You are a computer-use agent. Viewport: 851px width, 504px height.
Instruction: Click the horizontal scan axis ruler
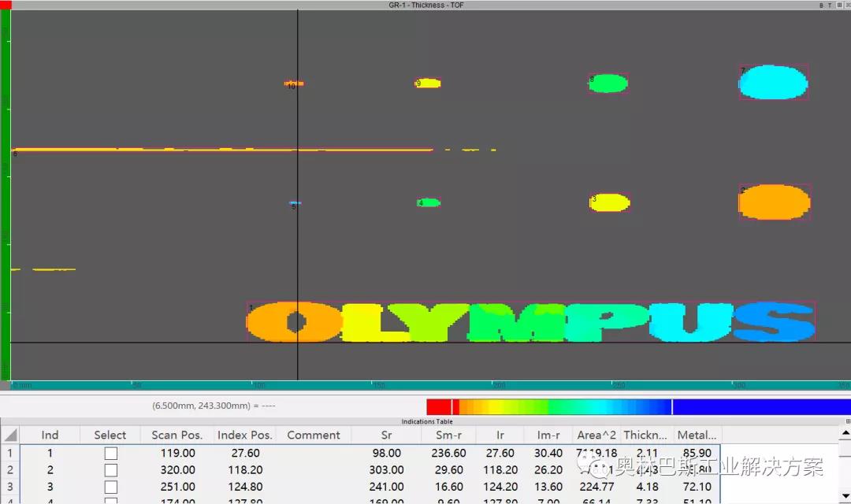click(x=430, y=385)
